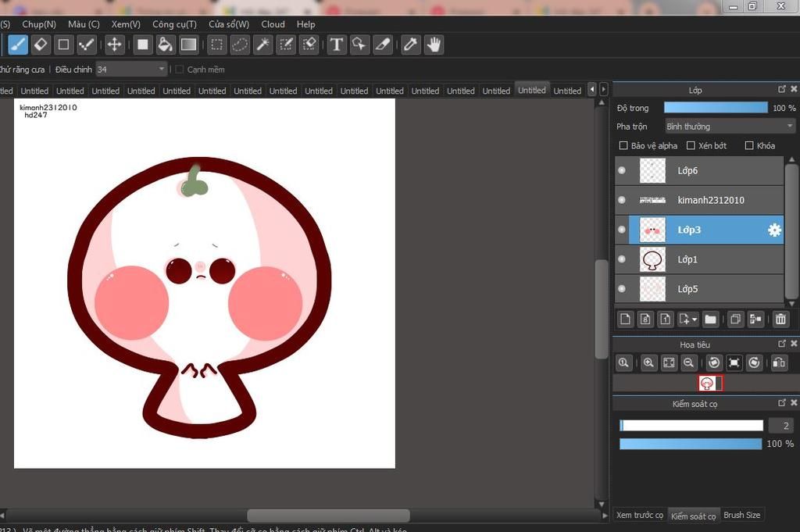The width and height of the screenshot is (800, 532).
Task: Hide layer Lớp1
Action: [621, 259]
